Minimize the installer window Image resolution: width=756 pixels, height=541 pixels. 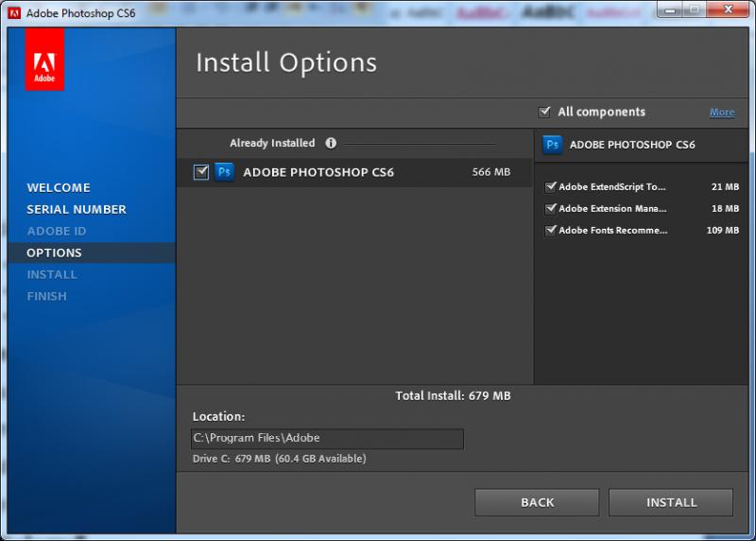[x=672, y=9]
